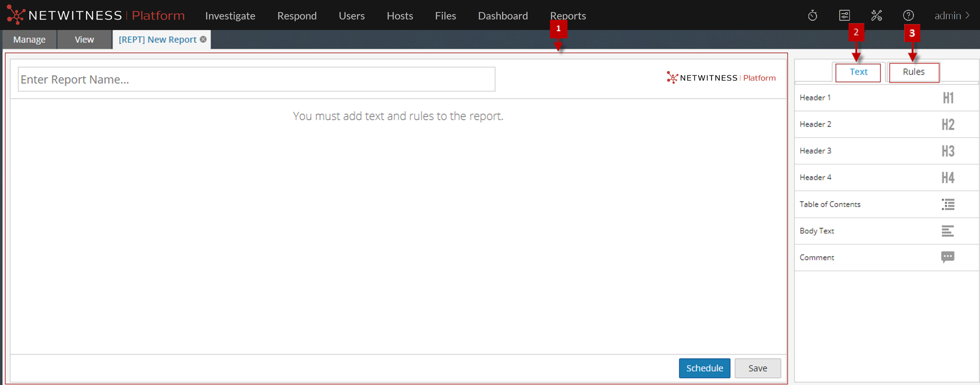Image resolution: width=980 pixels, height=385 pixels.
Task: Click the Enter Report Name field
Action: click(x=256, y=79)
